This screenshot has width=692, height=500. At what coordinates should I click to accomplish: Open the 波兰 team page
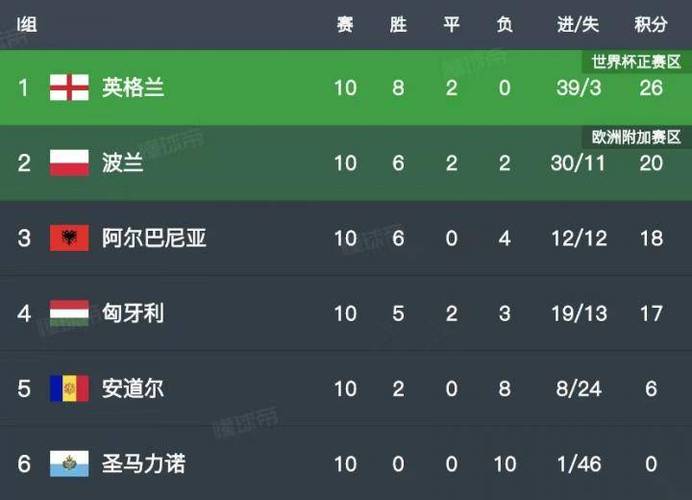(x=123, y=163)
